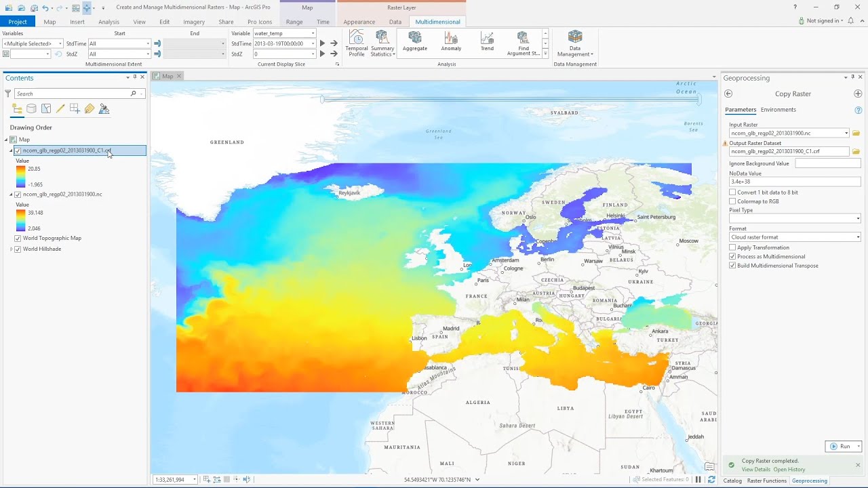Open the Project tab
Image resolution: width=868 pixels, height=488 pixels.
[x=18, y=22]
